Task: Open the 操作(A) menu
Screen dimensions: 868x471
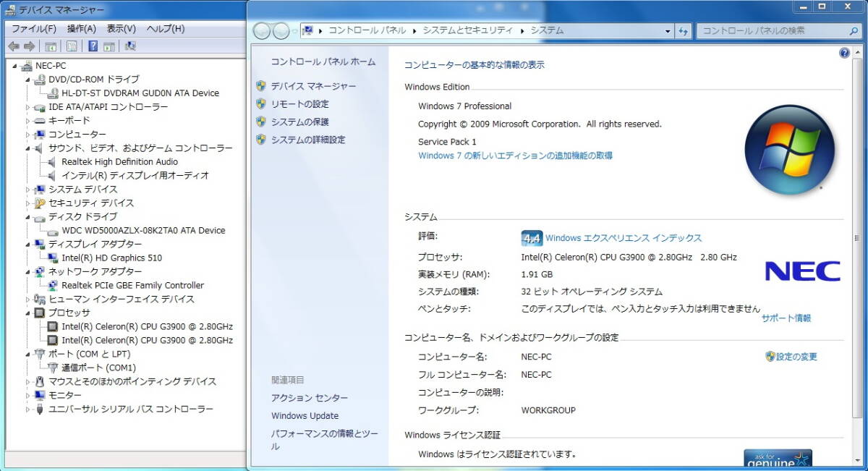Action: click(x=81, y=29)
